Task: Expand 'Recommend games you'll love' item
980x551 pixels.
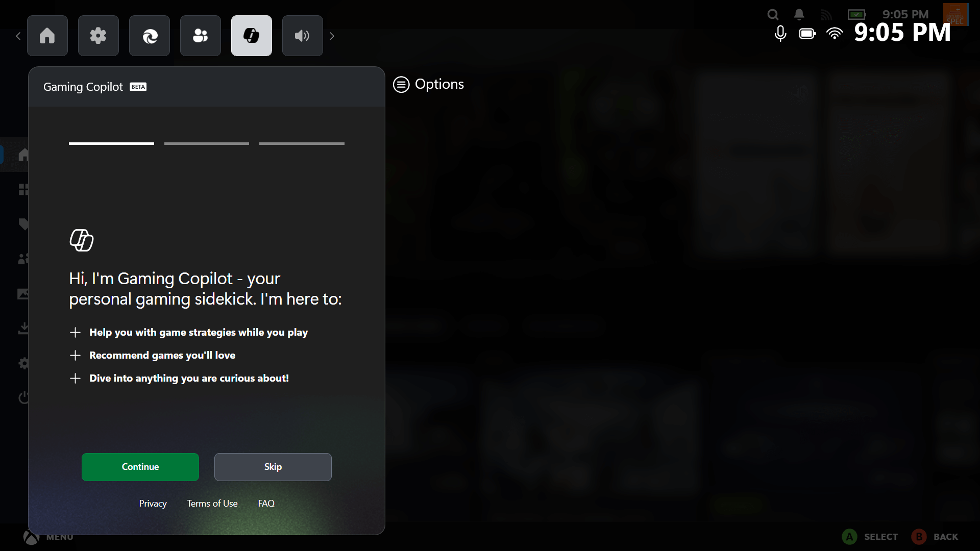Action: (75, 356)
